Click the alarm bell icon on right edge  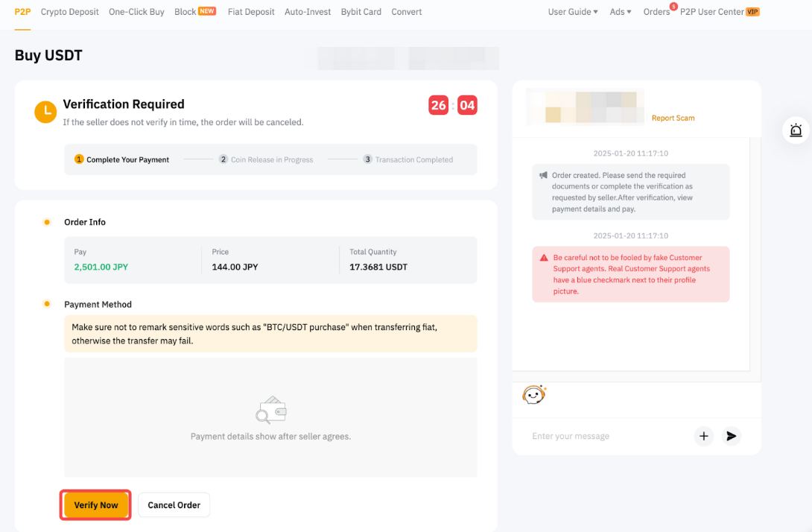796,130
